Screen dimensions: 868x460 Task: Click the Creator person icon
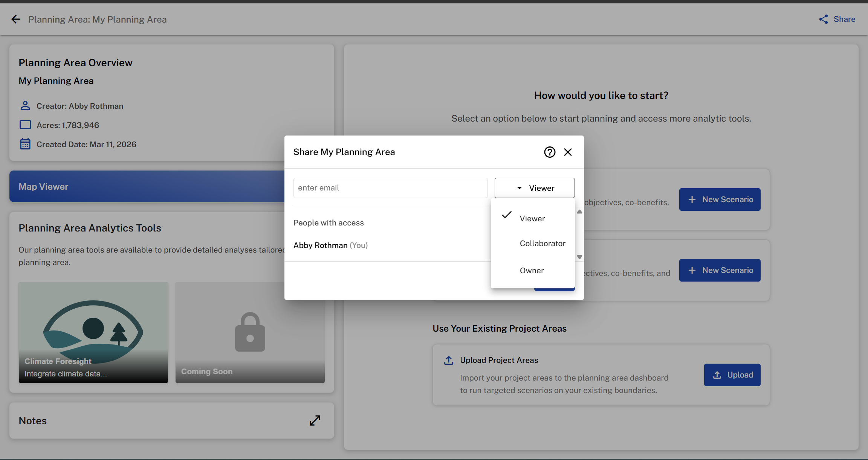point(25,106)
